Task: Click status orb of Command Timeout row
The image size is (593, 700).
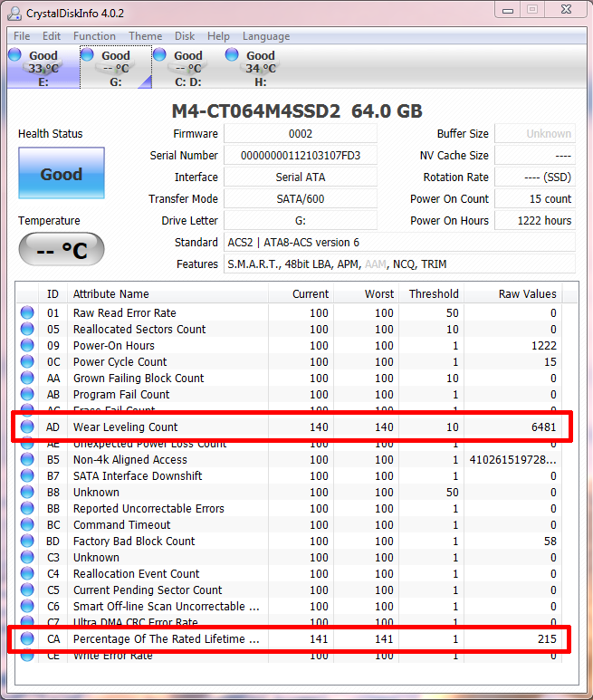Action: pos(27,524)
